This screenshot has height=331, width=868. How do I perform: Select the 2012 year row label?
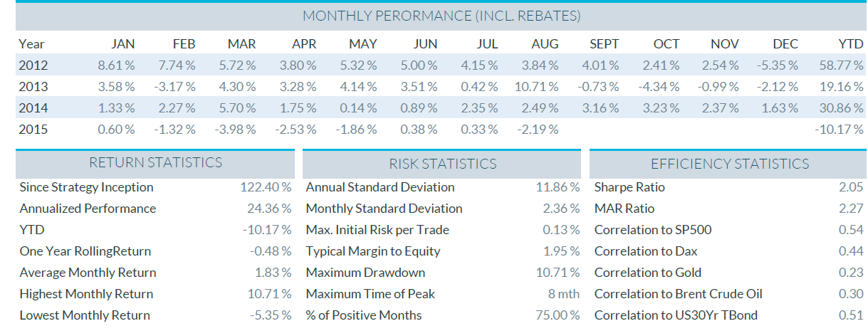point(33,65)
